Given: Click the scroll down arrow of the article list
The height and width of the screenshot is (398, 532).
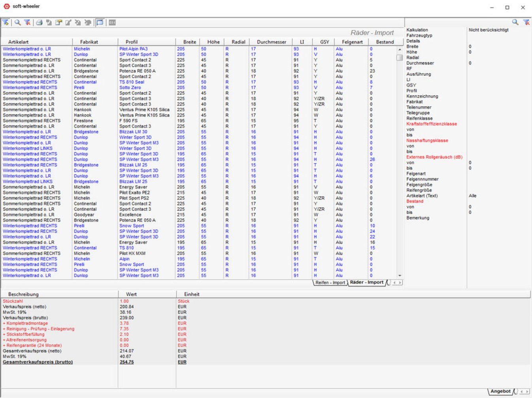Looking at the screenshot, I should pyautogui.click(x=400, y=275).
